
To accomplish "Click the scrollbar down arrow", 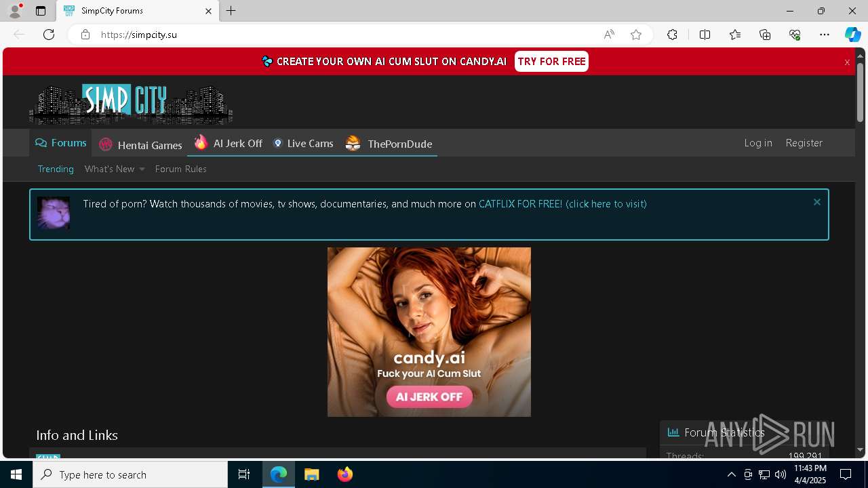I will (861, 450).
